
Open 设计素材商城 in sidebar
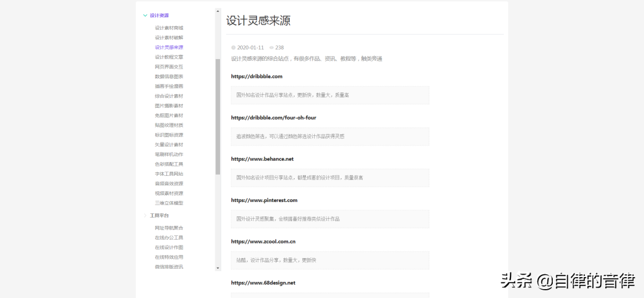click(x=169, y=28)
